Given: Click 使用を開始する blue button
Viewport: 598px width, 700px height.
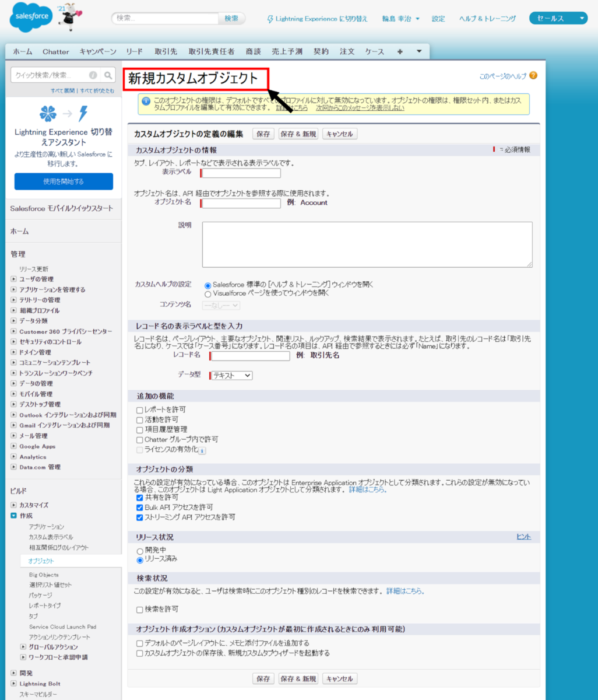Looking at the screenshot, I should (x=64, y=181).
